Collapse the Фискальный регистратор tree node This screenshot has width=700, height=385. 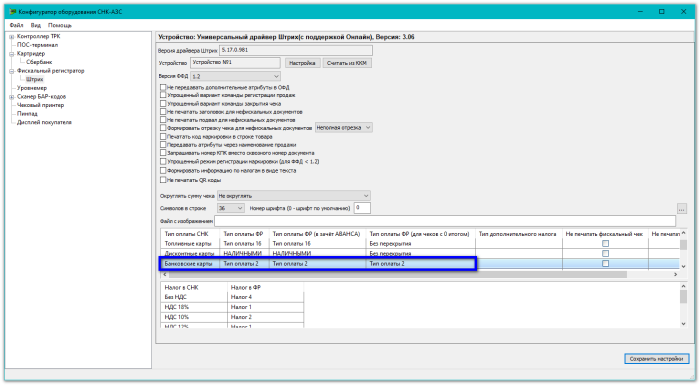[x=12, y=71]
